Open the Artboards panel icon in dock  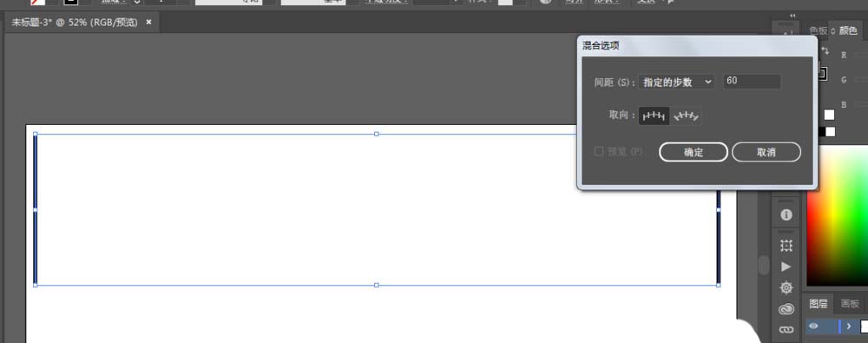pos(786,246)
